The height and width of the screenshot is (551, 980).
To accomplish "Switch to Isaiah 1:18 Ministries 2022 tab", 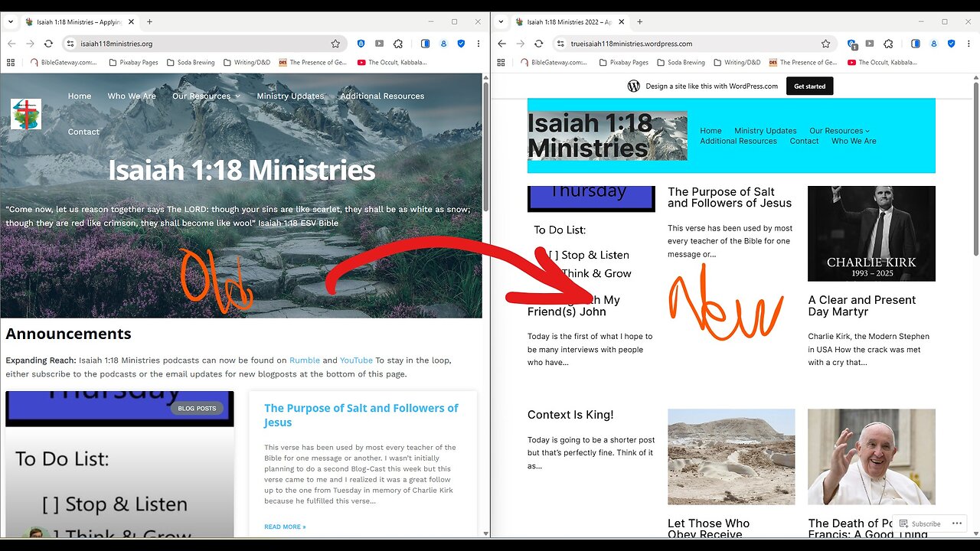I will click(x=570, y=22).
